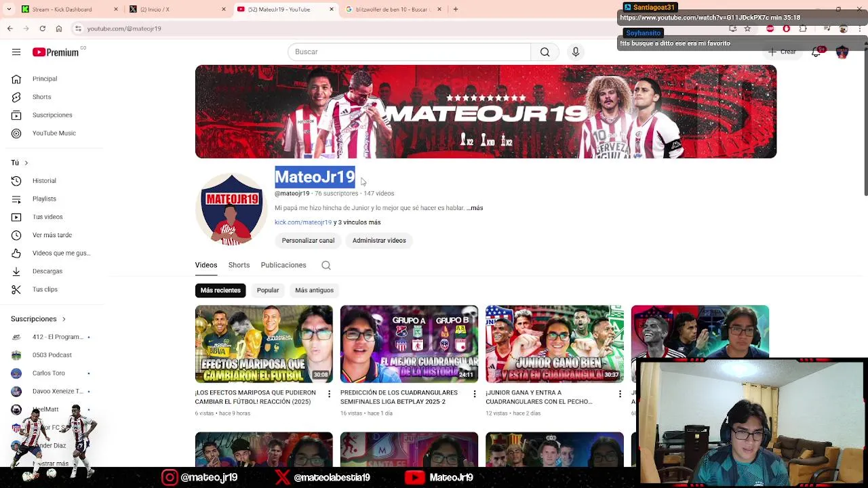Switch to the Videos tab
The width and height of the screenshot is (868, 488).
pos(206,265)
